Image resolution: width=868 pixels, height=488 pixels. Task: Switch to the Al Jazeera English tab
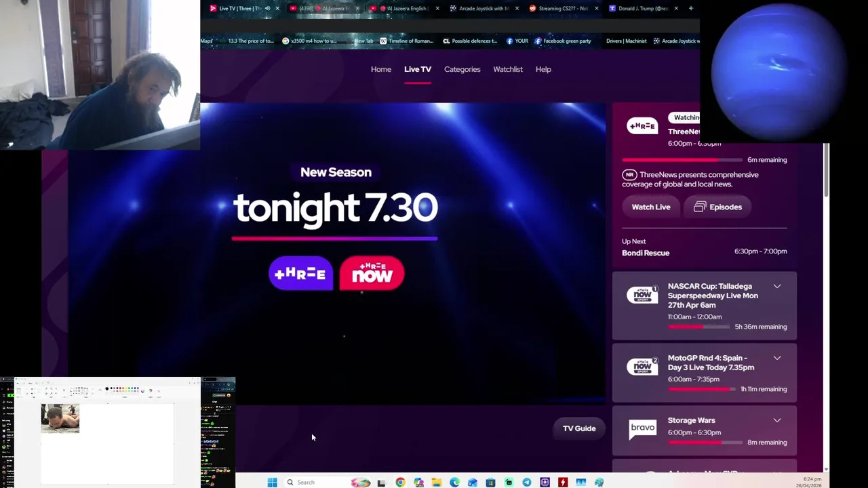(x=403, y=8)
